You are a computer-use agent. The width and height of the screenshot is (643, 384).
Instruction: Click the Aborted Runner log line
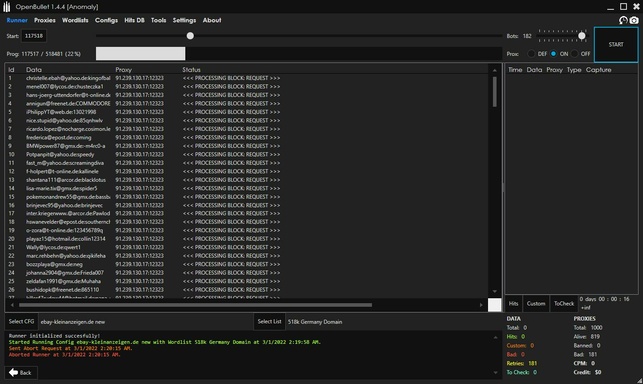(x=65, y=355)
